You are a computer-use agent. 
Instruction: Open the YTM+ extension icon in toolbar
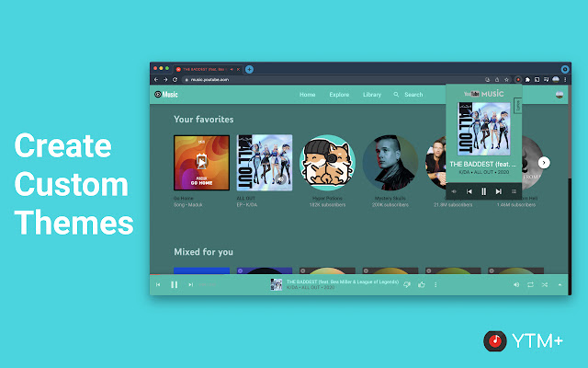[518, 80]
